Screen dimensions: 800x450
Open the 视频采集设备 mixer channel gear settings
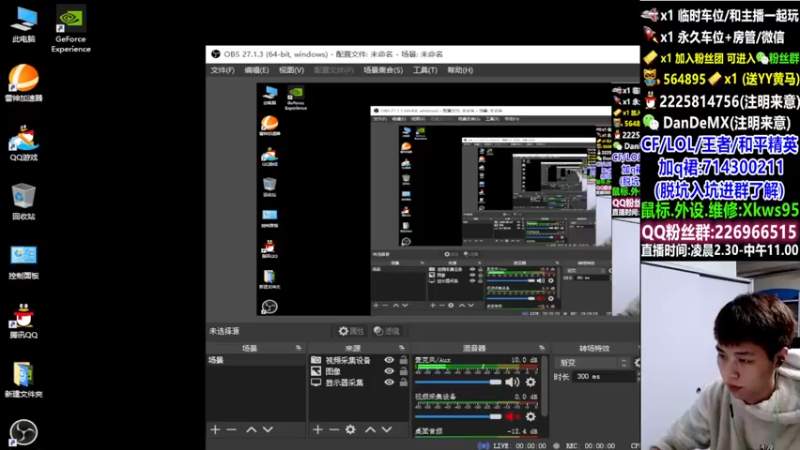click(531, 417)
